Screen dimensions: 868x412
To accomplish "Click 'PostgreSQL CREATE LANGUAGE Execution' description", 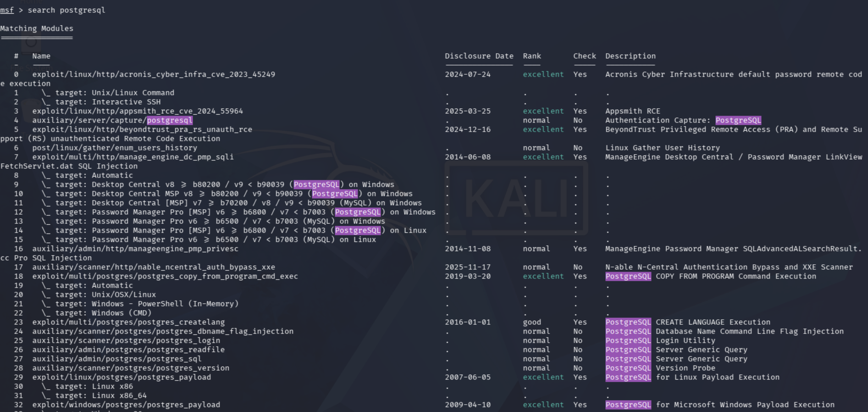I will pos(688,322).
